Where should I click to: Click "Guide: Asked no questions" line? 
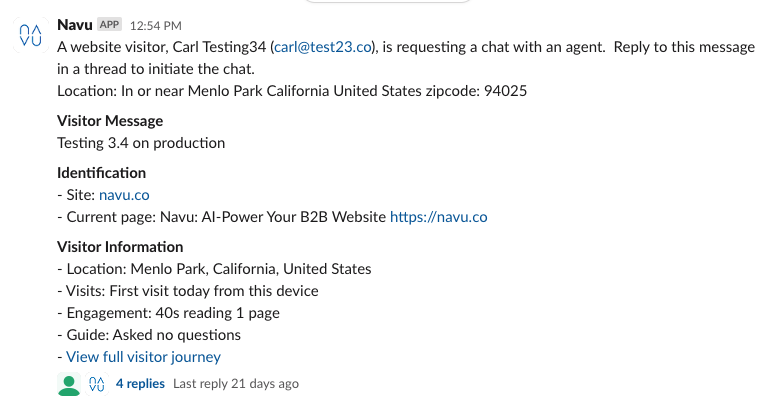click(153, 335)
